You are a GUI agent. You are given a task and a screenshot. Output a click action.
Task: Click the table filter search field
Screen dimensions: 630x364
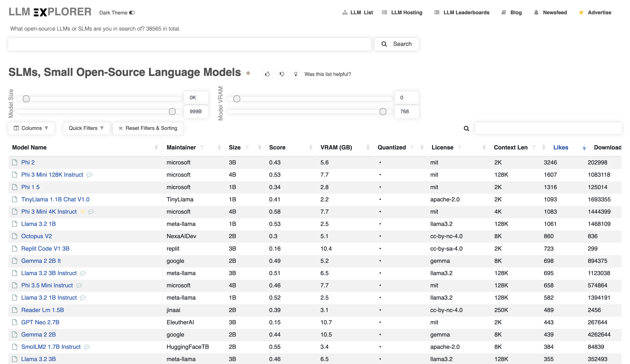[x=548, y=128]
